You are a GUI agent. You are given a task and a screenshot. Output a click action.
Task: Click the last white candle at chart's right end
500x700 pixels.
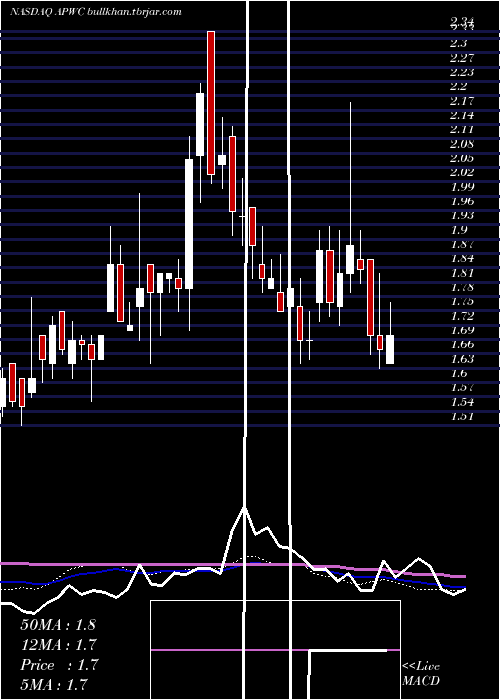point(390,349)
